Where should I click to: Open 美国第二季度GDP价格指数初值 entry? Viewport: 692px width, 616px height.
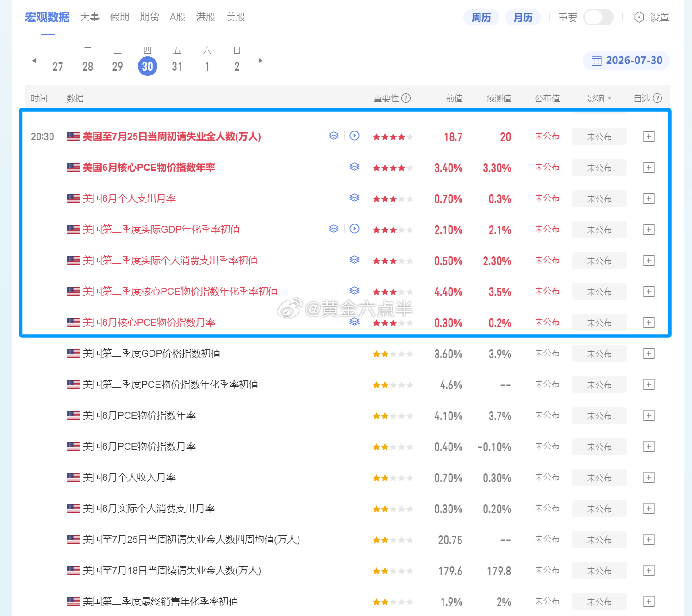(151, 354)
